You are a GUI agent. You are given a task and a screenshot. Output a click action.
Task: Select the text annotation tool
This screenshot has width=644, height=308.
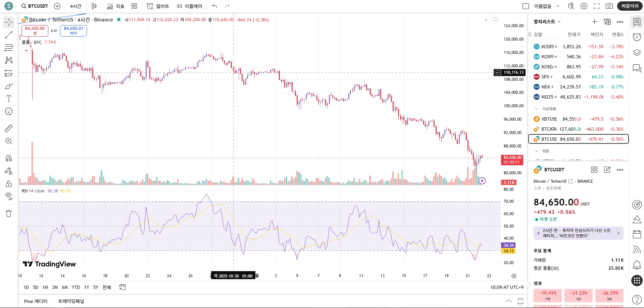click(x=9, y=99)
